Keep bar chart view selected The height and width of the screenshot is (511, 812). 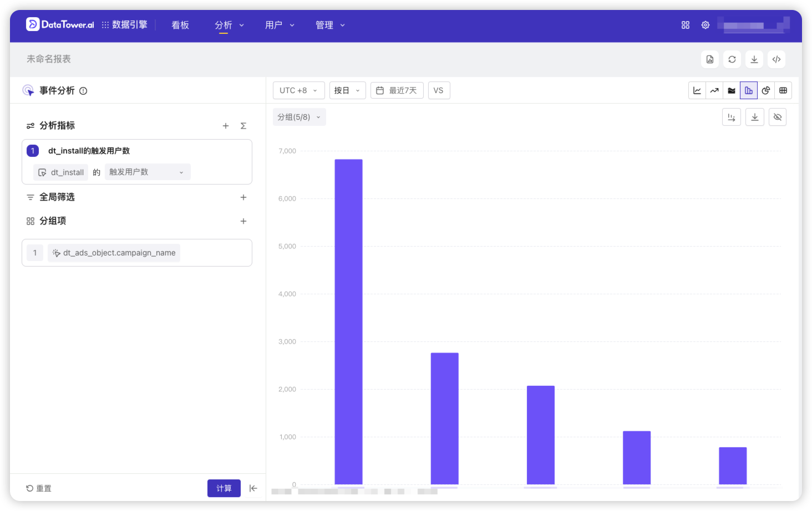pos(749,90)
